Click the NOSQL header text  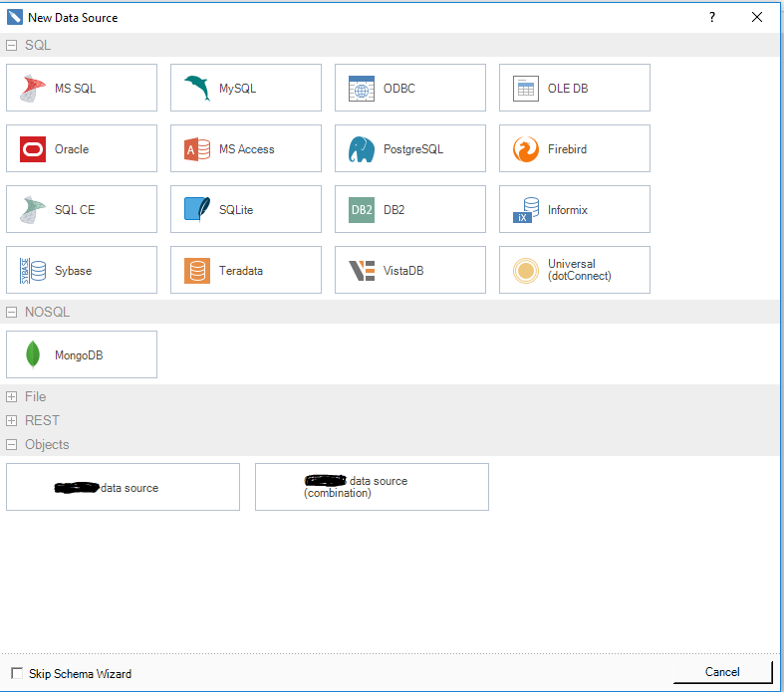coord(47,313)
